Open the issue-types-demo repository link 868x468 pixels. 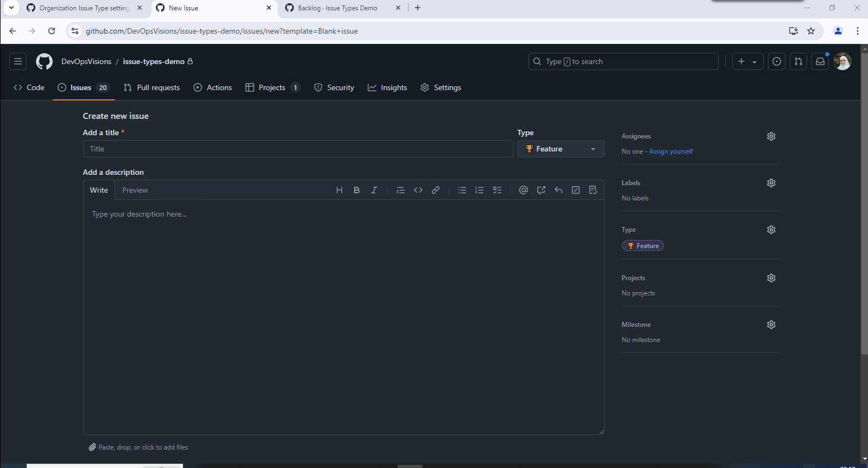154,61
